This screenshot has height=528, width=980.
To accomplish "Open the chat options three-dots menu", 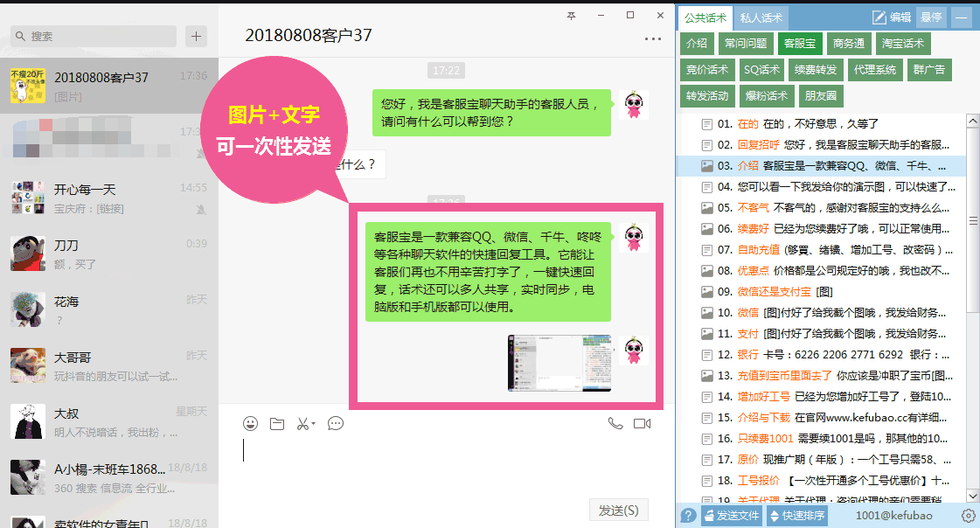I will click(x=652, y=38).
